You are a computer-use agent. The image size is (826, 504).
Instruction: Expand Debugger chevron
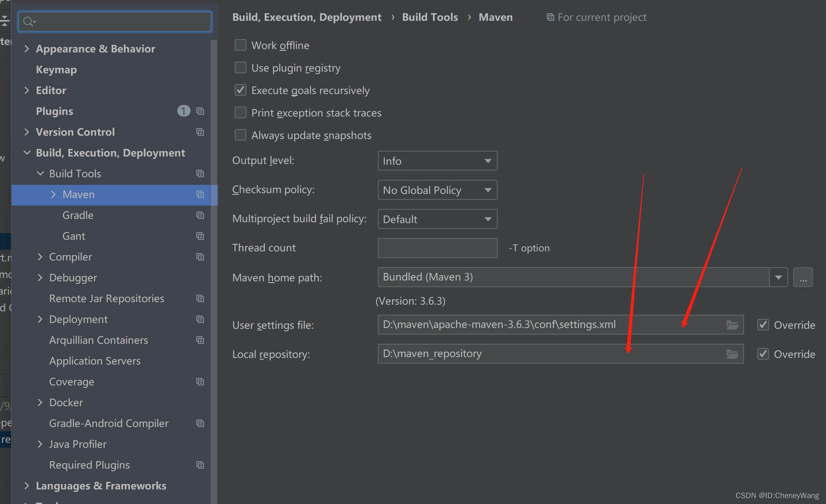[40, 278]
